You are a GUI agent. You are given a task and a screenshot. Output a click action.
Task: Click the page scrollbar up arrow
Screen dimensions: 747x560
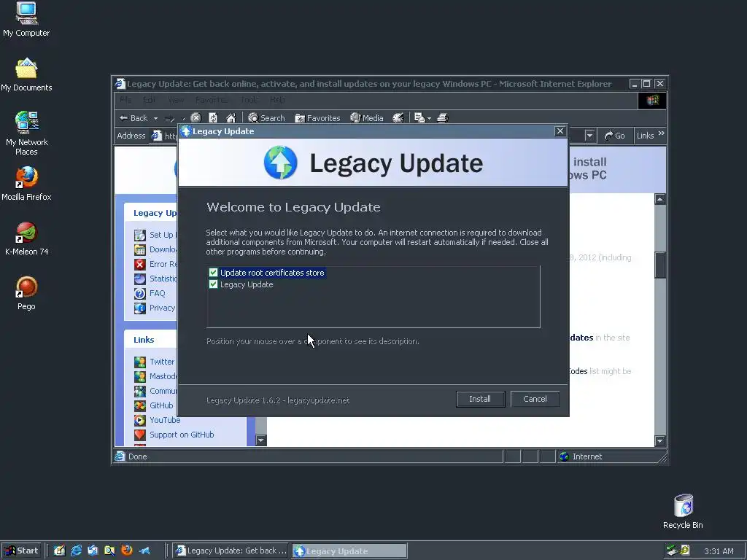coord(659,199)
